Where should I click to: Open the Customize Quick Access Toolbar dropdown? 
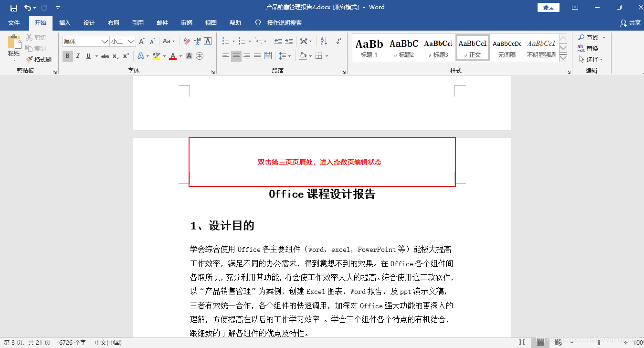pos(58,8)
